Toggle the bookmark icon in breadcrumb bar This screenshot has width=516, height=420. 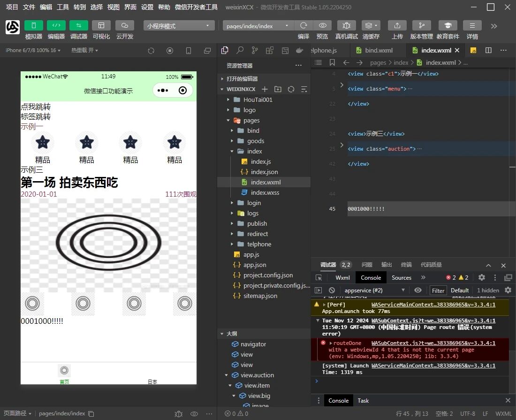(333, 62)
